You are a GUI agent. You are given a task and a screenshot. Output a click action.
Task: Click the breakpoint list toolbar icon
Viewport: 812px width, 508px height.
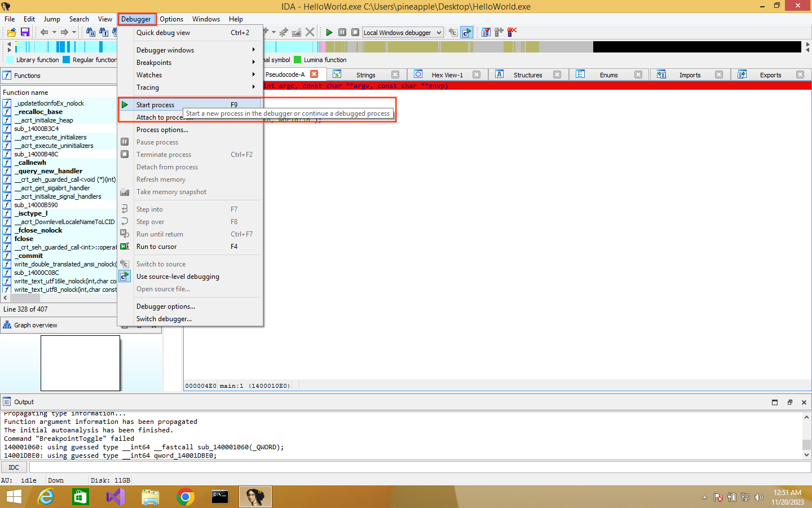pos(486,32)
